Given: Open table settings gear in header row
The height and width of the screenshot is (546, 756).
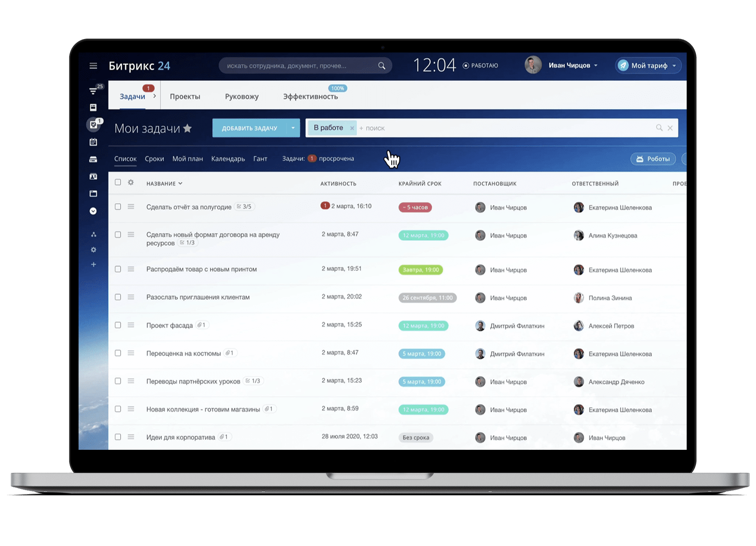Looking at the screenshot, I should (x=131, y=182).
